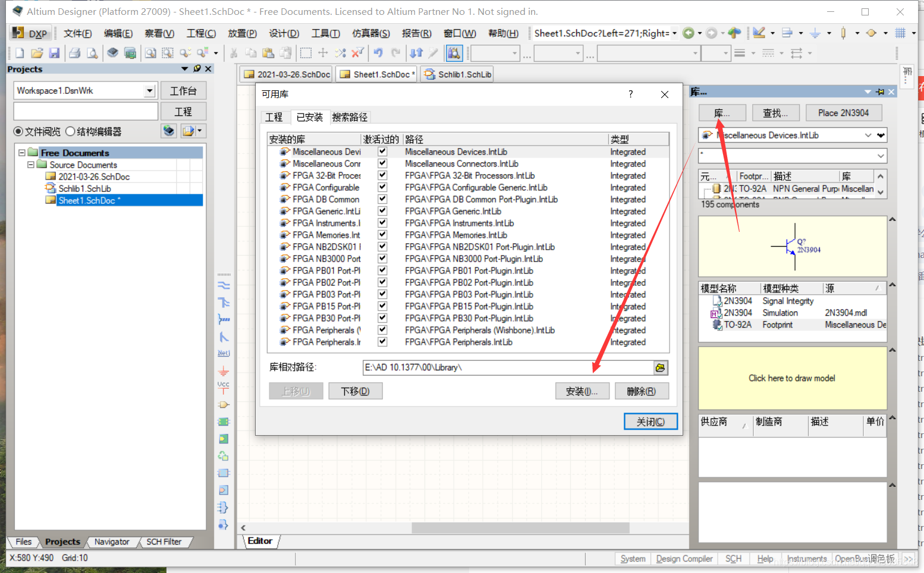Click the save disk toolbar icon
This screenshot has width=924, height=573.
54,53
